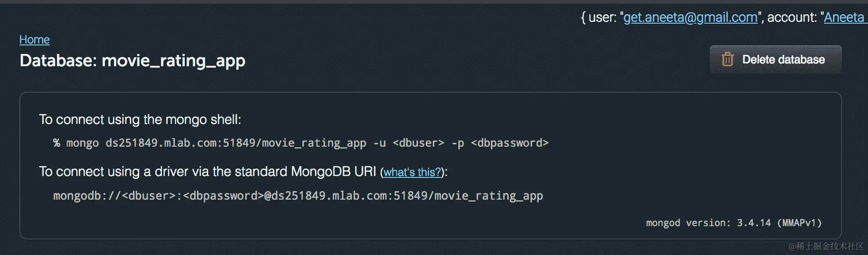Image resolution: width=868 pixels, height=255 pixels.
Task: Click the "To connect using a driver" label
Action: [207, 172]
